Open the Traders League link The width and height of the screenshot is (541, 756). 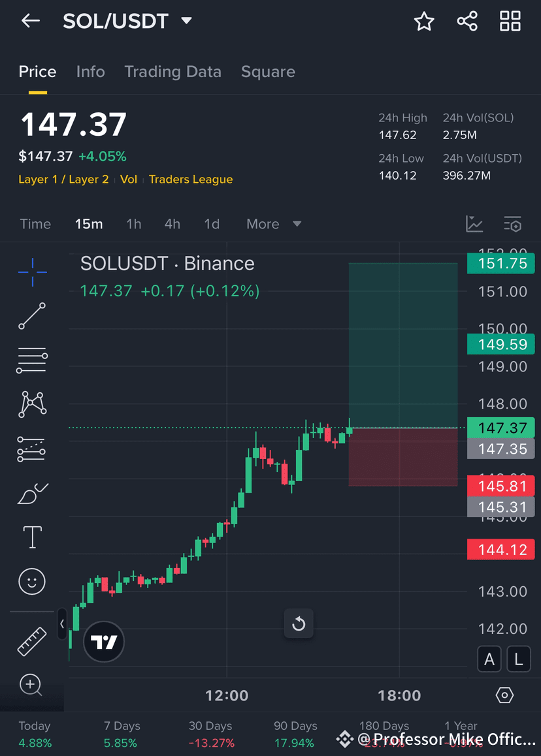click(x=191, y=180)
